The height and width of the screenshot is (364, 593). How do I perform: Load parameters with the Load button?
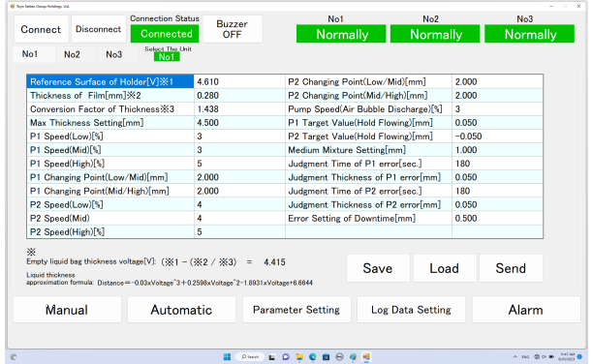pyautogui.click(x=445, y=268)
